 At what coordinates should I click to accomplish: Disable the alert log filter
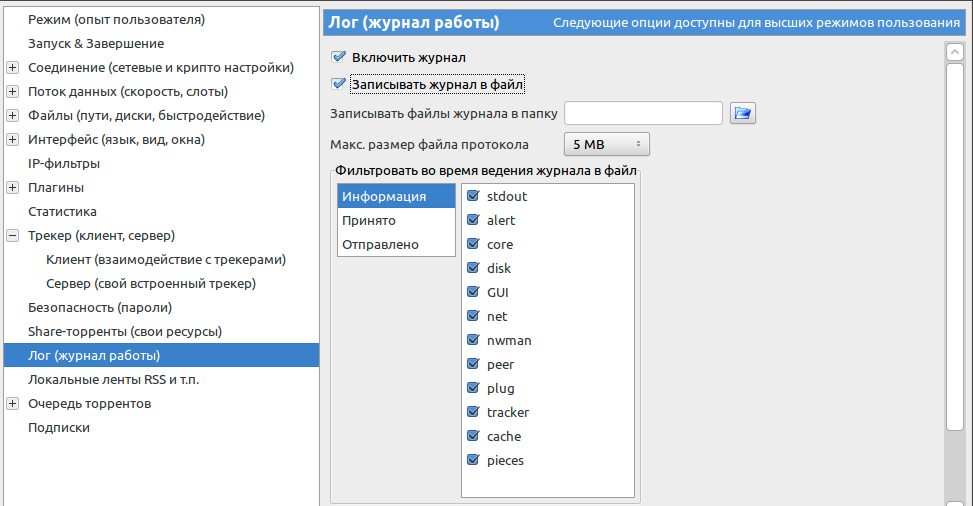[473, 220]
